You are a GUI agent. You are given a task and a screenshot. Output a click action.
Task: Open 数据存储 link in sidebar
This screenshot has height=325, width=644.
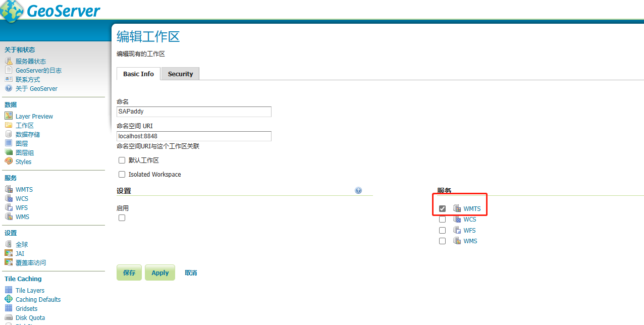click(28, 134)
